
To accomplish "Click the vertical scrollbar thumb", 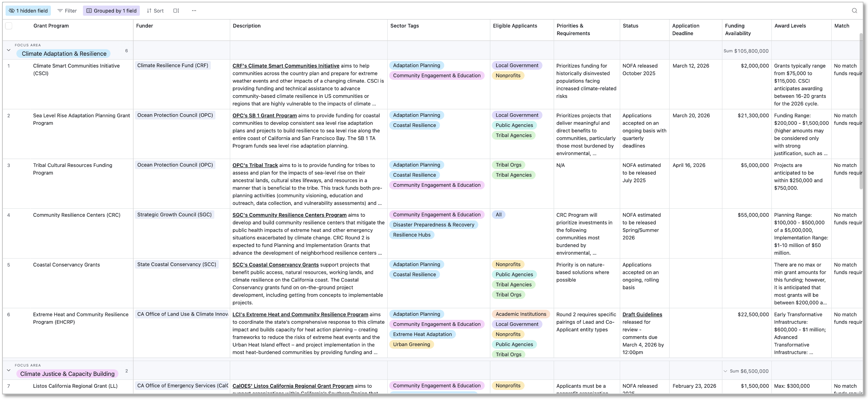I will coord(861,111).
